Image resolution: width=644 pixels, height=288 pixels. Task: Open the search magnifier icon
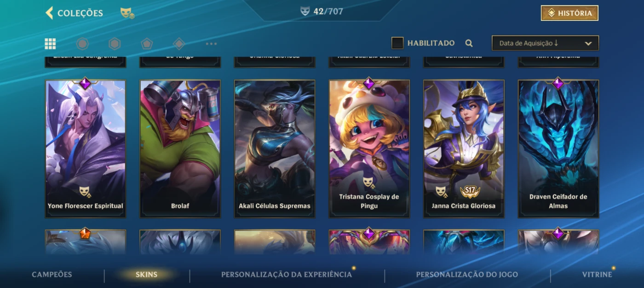[469, 43]
